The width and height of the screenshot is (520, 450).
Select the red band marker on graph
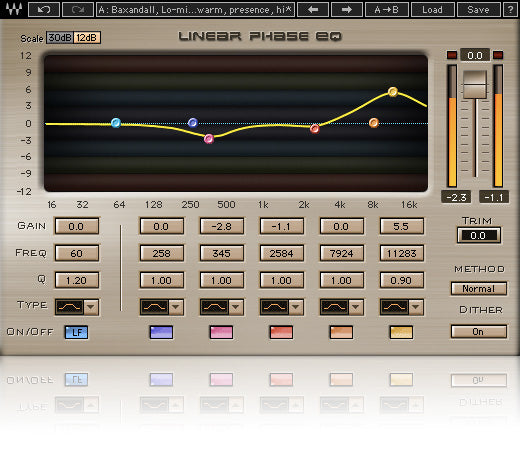click(314, 128)
